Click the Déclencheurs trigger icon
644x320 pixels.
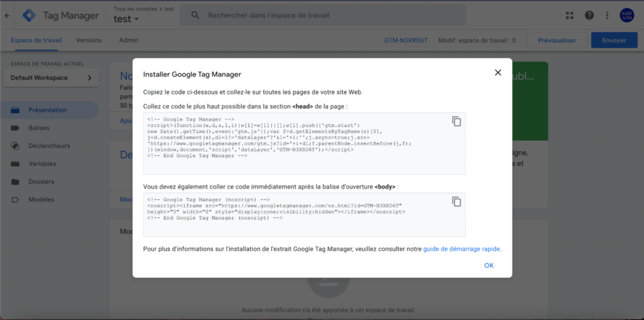15,146
